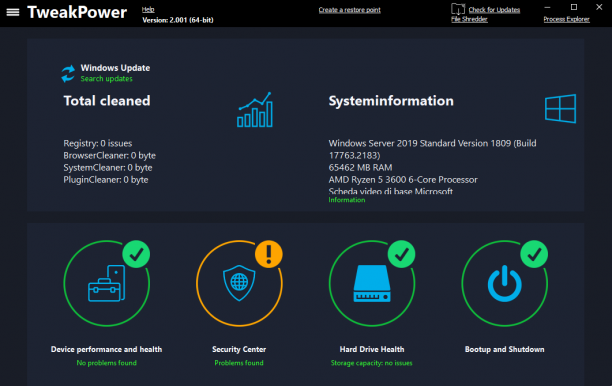612x386 pixels.
Task: Open File Shredder
Action: tap(469, 19)
